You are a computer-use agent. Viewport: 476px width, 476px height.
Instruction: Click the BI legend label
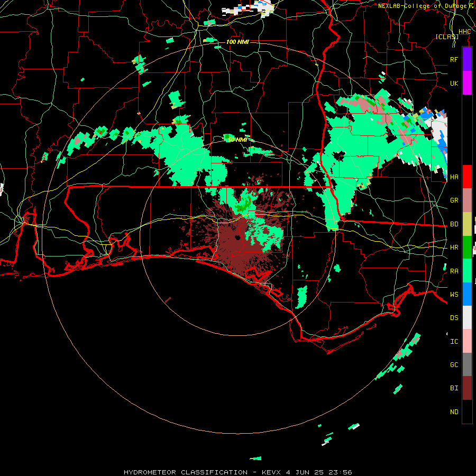pos(454,388)
